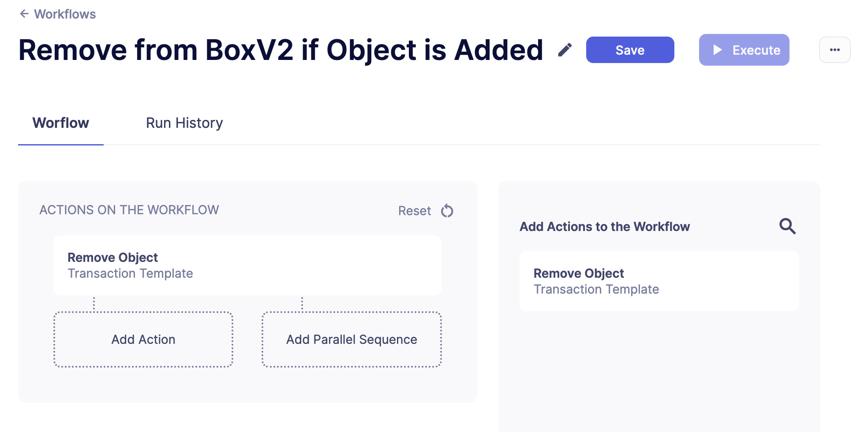Click the Add Action placeholder
This screenshot has height=432, width=868.
(x=143, y=339)
